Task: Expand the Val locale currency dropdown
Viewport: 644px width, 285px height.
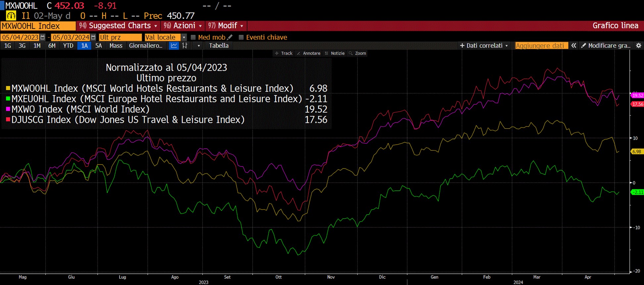Action: pos(184,37)
